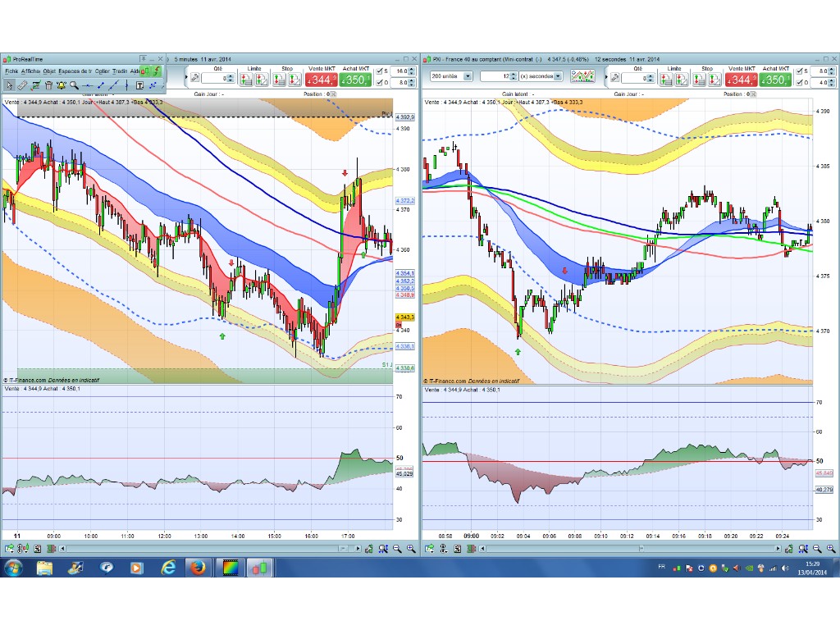
Task: Click green Achat MKT button in left chart
Action: click(x=355, y=80)
